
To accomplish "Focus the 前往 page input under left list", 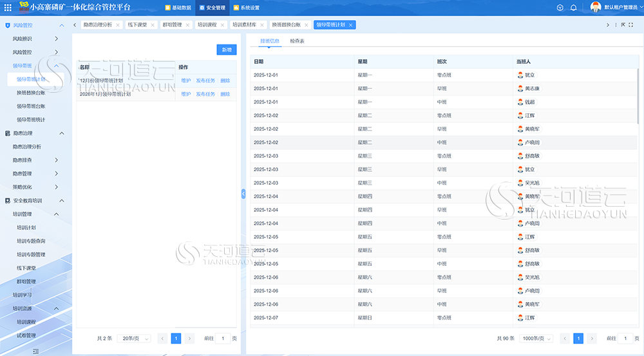I will click(x=223, y=339).
